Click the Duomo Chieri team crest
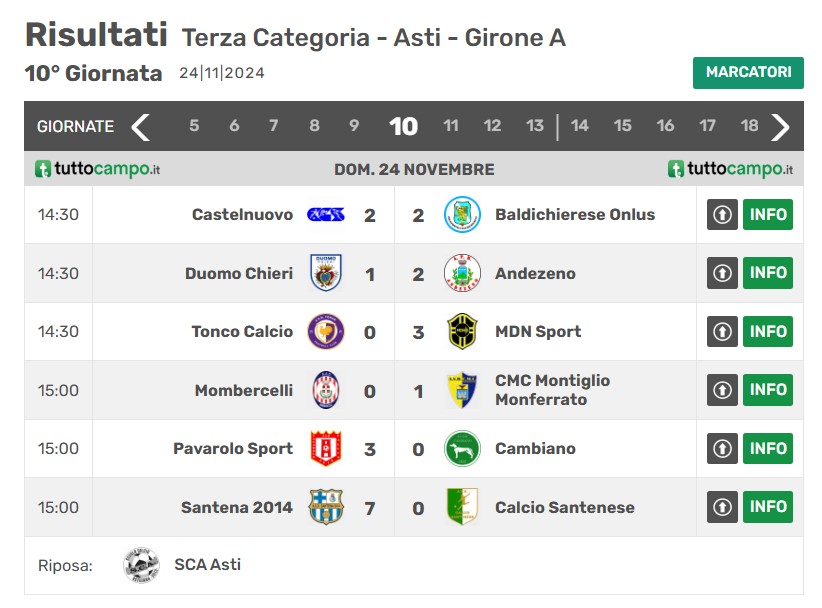Screen dimensions: 822x608 click(x=326, y=273)
